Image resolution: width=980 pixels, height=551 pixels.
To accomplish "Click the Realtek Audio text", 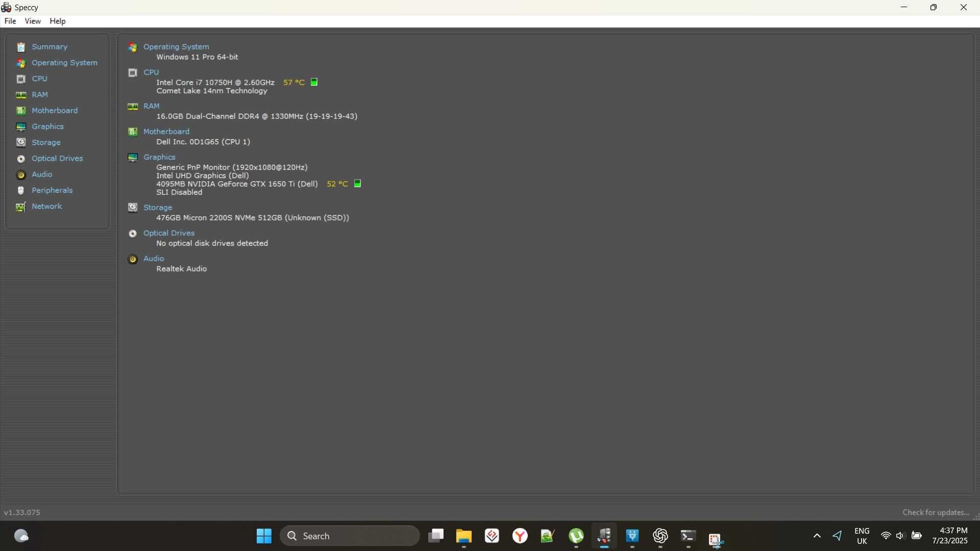I will tap(181, 269).
